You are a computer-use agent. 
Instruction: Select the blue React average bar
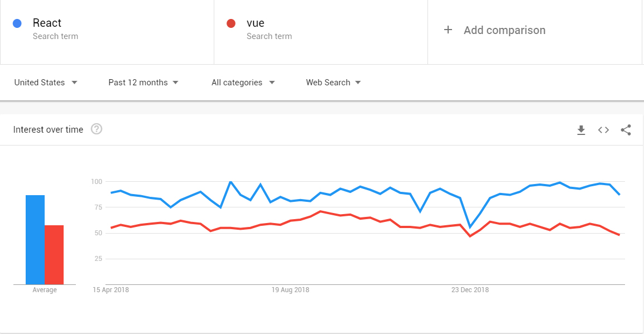pos(35,240)
